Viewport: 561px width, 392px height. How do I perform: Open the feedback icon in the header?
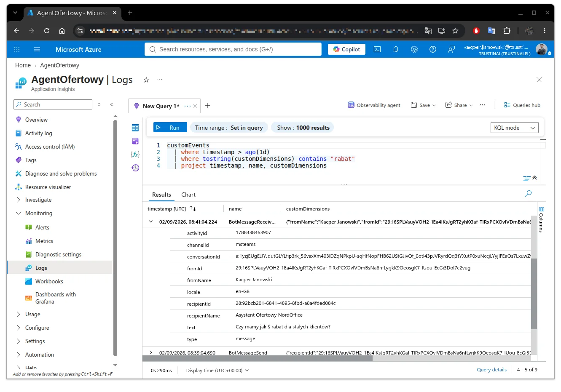click(451, 49)
